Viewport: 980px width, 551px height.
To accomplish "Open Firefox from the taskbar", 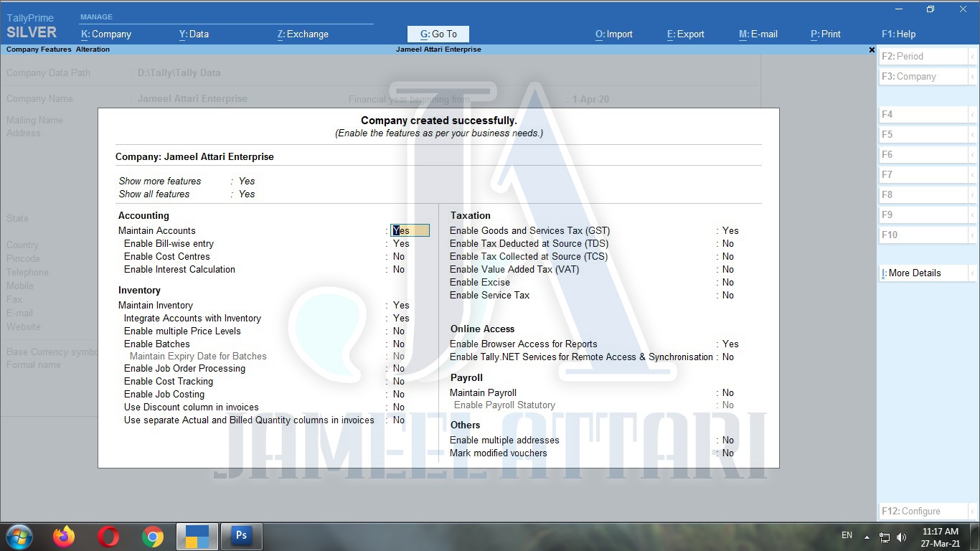I will click(64, 537).
